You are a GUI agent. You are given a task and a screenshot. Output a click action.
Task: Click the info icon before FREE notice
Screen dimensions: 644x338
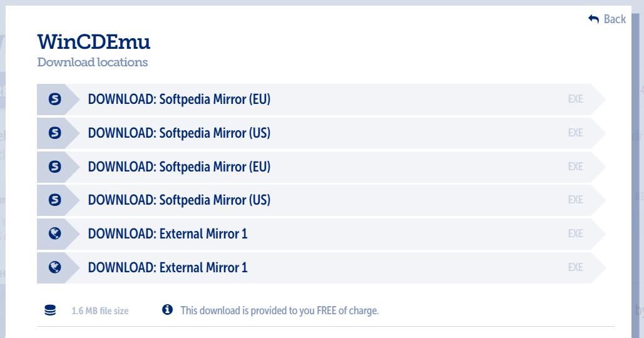pyautogui.click(x=167, y=310)
